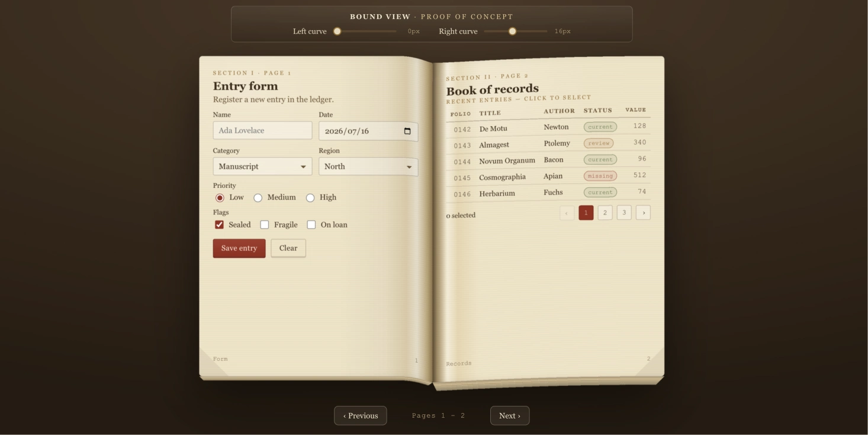Viewport: 868px width, 435px height.
Task: Click the TITLE column header
Action: pos(490,113)
